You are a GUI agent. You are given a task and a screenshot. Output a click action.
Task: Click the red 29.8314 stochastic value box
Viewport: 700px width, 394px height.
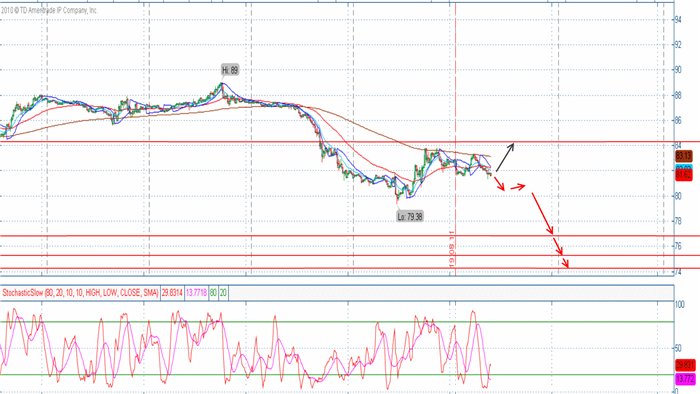[x=172, y=293]
